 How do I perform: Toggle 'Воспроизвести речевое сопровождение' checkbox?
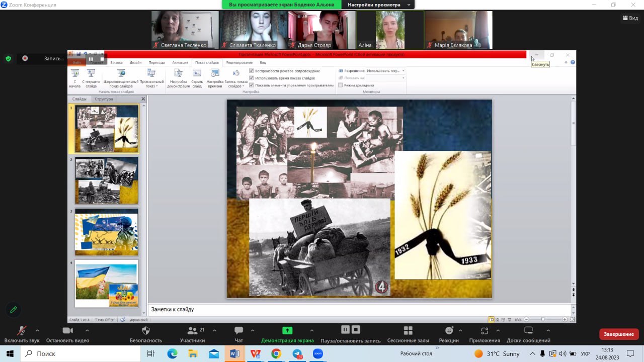(x=252, y=71)
